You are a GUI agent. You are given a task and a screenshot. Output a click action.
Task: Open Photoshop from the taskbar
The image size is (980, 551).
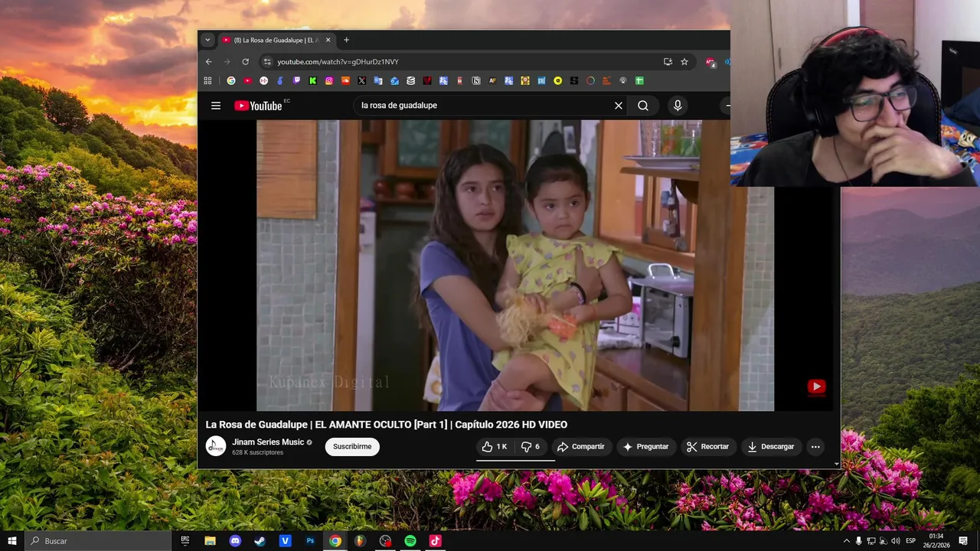click(310, 540)
